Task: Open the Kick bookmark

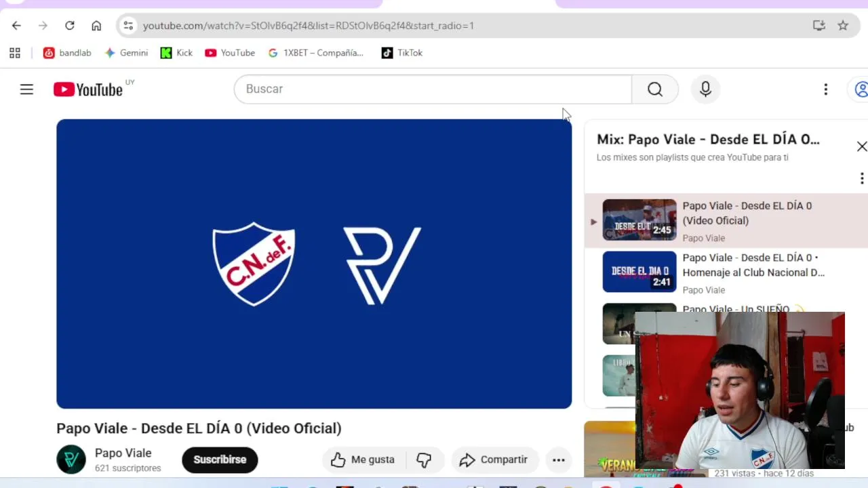Action: pos(176,53)
